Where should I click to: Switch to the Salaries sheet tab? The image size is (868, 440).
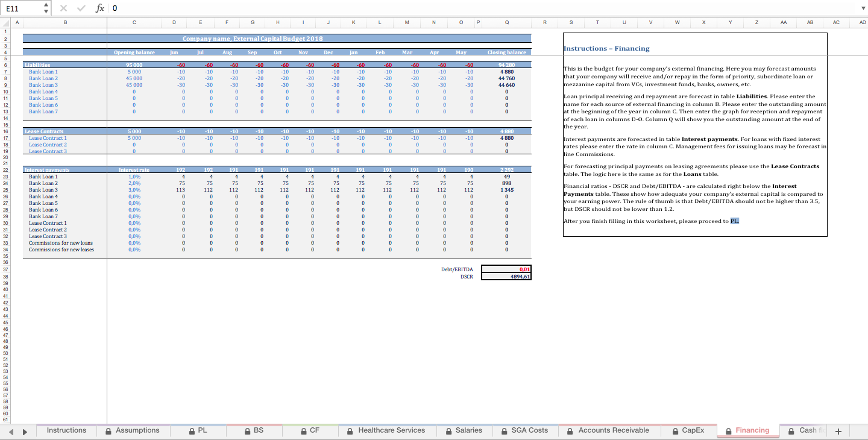click(464, 430)
